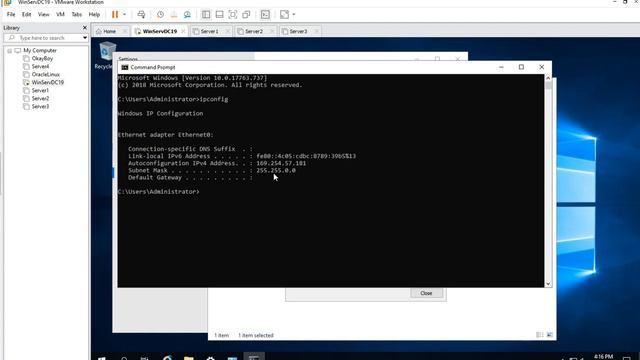
Task: Take a snapshot of this virtual machine
Action: coord(160,15)
